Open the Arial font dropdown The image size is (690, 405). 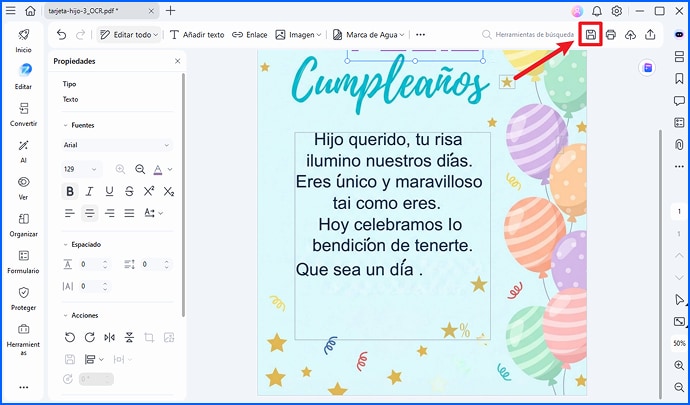117,145
